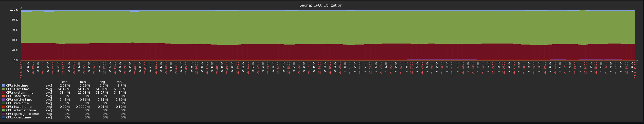Viewport: 644px width, 124px height.
Task: Click the 07-24 21:28 end time label
Action: click(635, 70)
